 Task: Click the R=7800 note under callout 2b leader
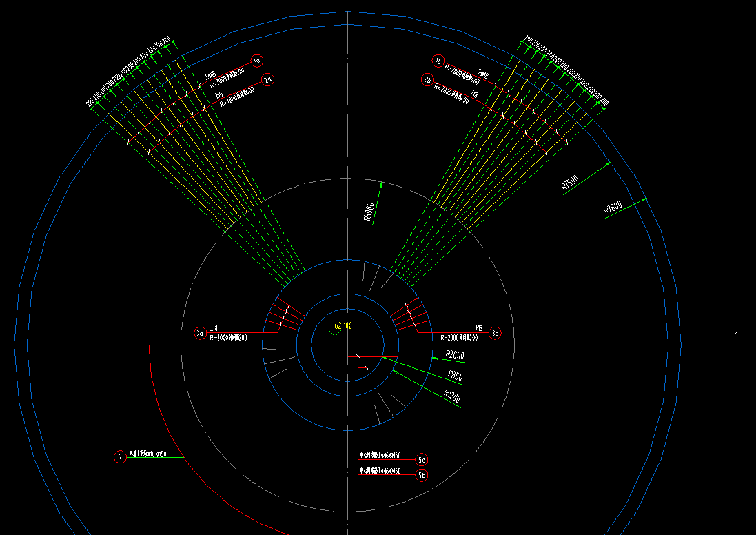click(x=452, y=94)
